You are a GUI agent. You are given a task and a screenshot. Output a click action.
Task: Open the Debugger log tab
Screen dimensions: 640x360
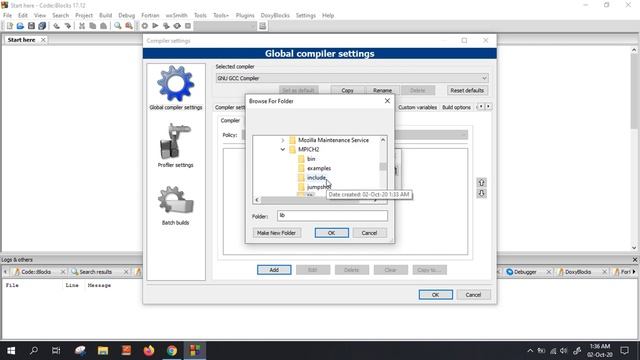point(525,271)
